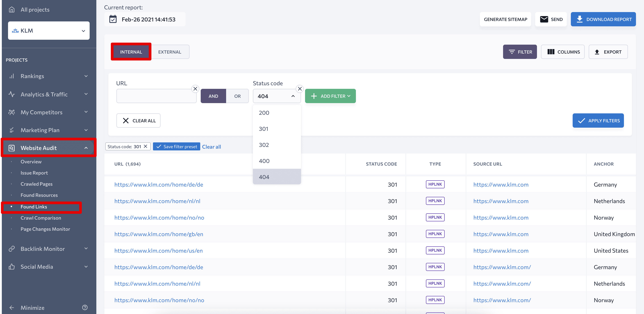Image resolution: width=644 pixels, height=314 pixels.
Task: Click the Social Media thumbs-up icon
Action: coord(12,266)
